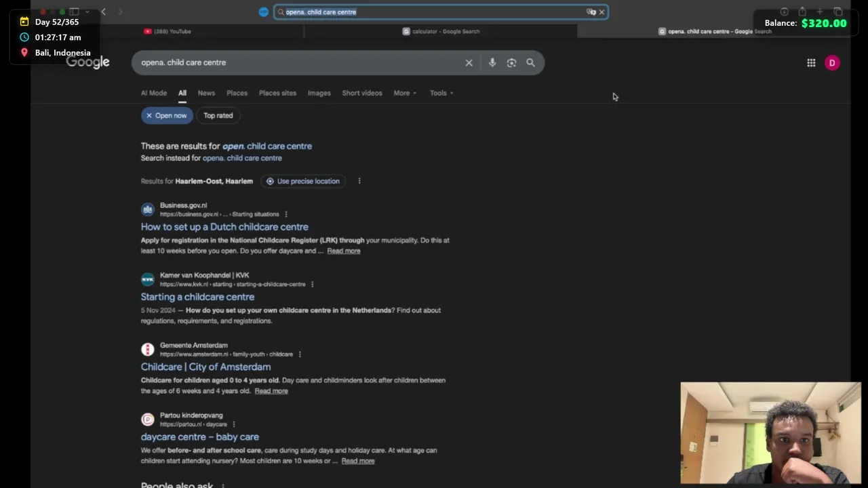Select opena. child care centre tab

pos(715,31)
